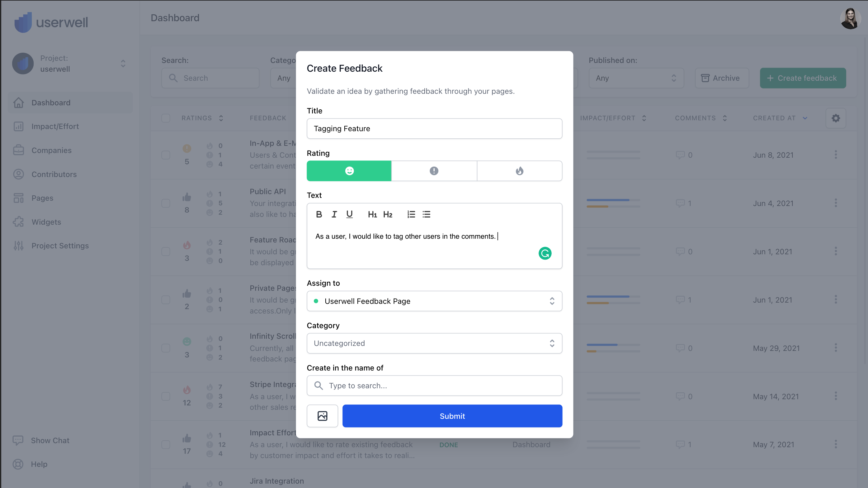Click the image upload icon button

point(322,416)
